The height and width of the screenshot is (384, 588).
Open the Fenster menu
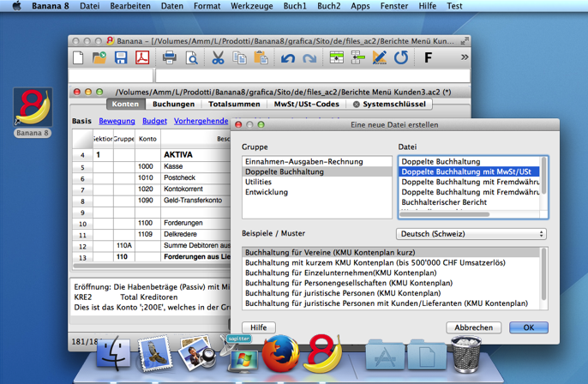click(394, 6)
